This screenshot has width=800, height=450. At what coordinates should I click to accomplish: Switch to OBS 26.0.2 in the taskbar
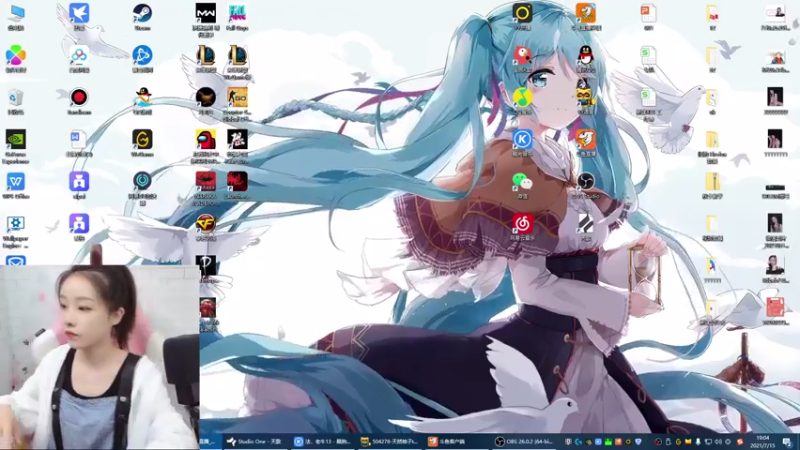[524, 441]
